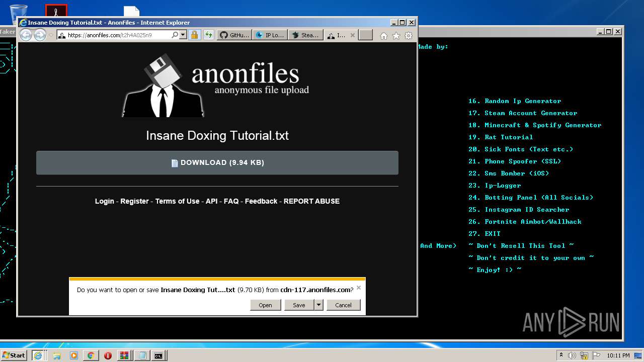Click the Command Prompt taskbar icon
The width and height of the screenshot is (644, 362).
tap(159, 355)
